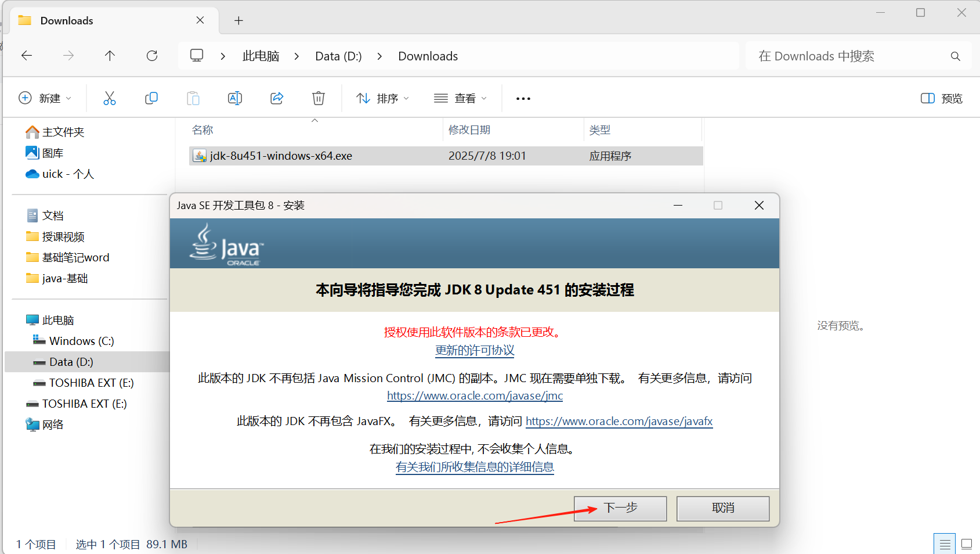Select the Rename icon
The height and width of the screenshot is (554, 980).
235,98
